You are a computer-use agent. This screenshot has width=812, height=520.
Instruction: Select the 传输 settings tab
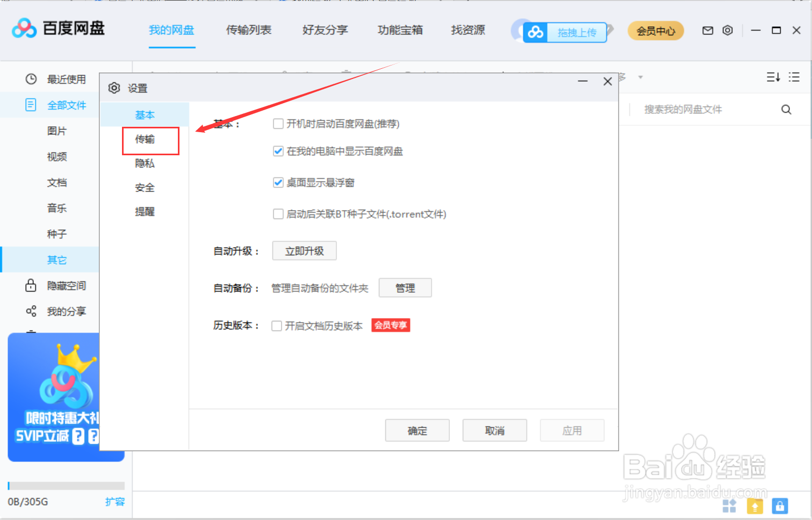click(145, 139)
